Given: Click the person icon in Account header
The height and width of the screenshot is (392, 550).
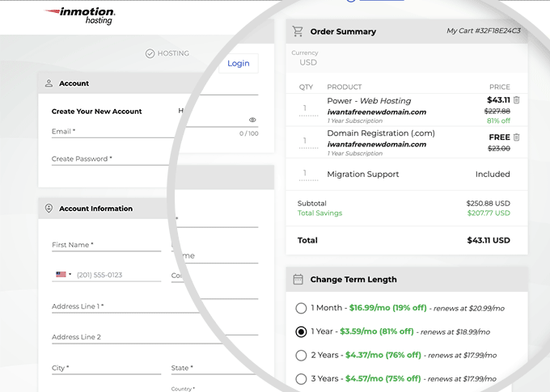Looking at the screenshot, I should tap(49, 83).
